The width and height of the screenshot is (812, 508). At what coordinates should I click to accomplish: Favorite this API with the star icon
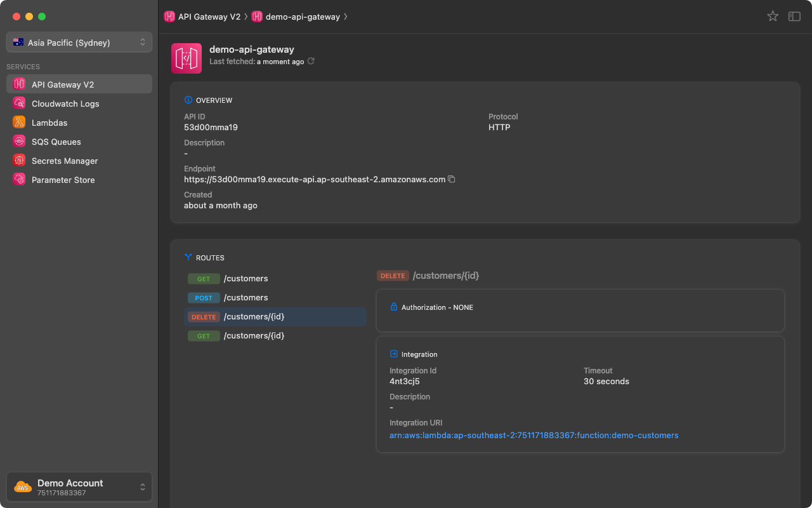773,17
